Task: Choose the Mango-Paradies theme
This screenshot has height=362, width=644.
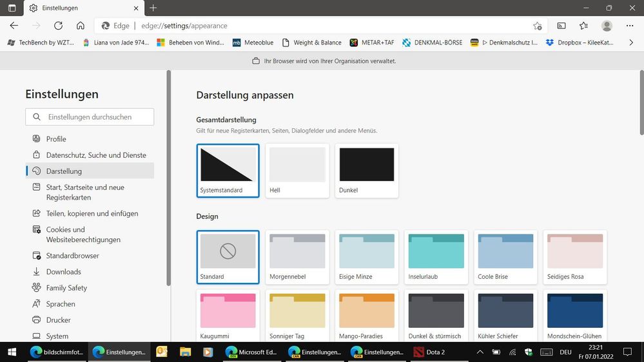Action: tap(366, 316)
